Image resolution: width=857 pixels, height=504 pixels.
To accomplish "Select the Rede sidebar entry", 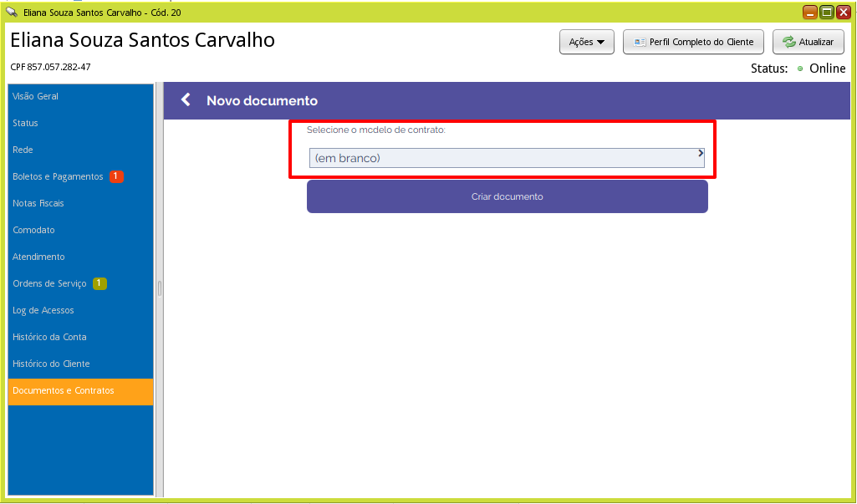I will (23, 150).
